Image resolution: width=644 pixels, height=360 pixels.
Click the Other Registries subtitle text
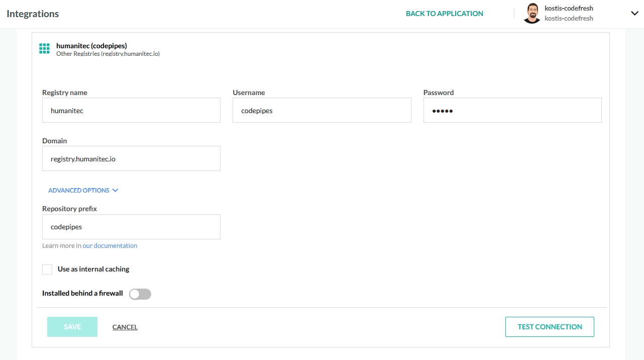click(x=108, y=53)
